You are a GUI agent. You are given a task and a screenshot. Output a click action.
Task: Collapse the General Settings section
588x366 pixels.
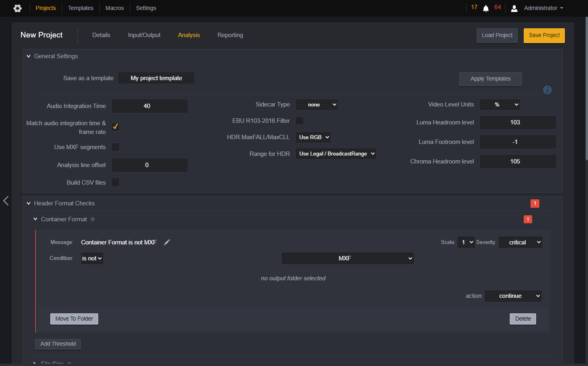pos(29,56)
